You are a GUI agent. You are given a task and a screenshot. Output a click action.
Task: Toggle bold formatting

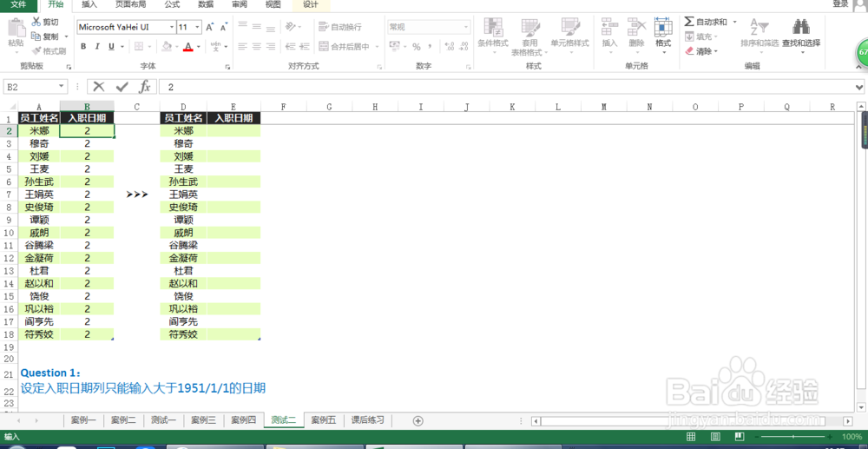coord(83,47)
